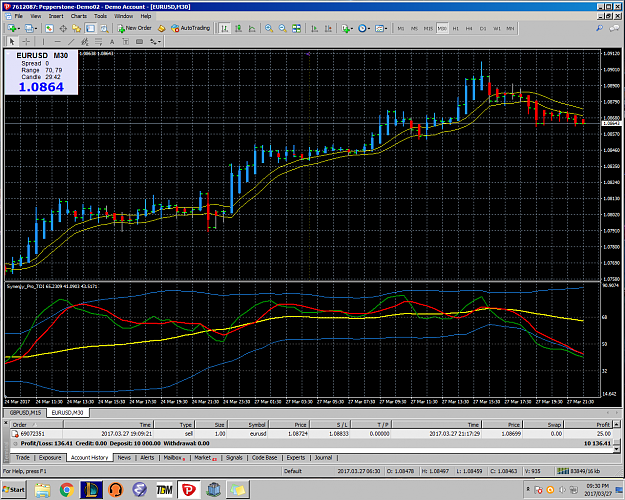The image size is (625, 500).
Task: Select the H4 timeframe
Action: pyautogui.click(x=469, y=28)
